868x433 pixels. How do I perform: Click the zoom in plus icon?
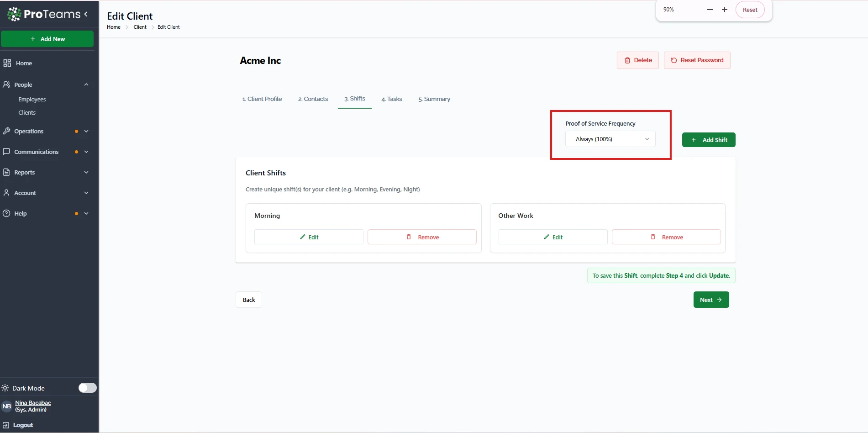(725, 10)
